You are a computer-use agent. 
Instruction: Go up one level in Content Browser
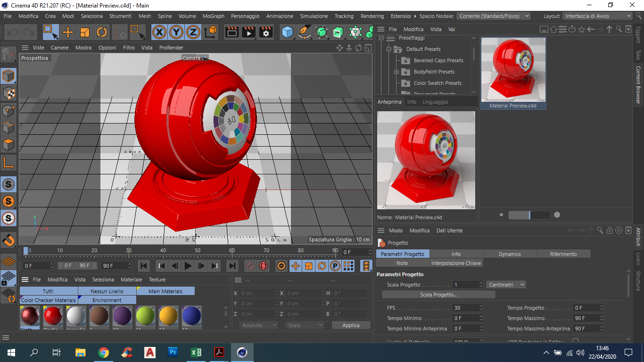point(609,29)
